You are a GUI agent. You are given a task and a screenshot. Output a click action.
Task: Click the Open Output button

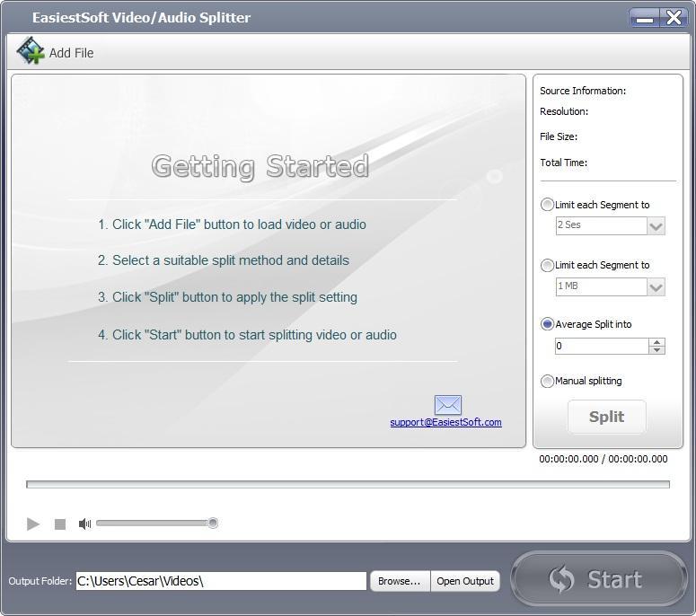pos(465,581)
